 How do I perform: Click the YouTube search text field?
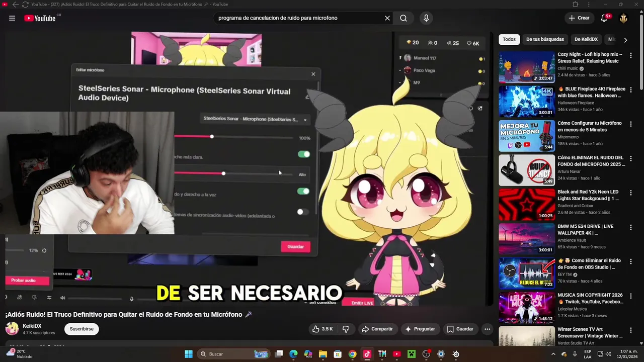pos(299,18)
